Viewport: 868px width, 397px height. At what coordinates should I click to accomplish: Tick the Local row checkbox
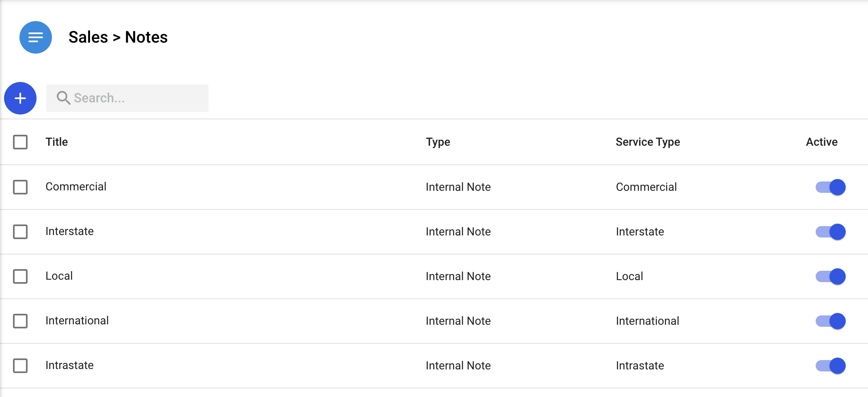click(x=20, y=276)
